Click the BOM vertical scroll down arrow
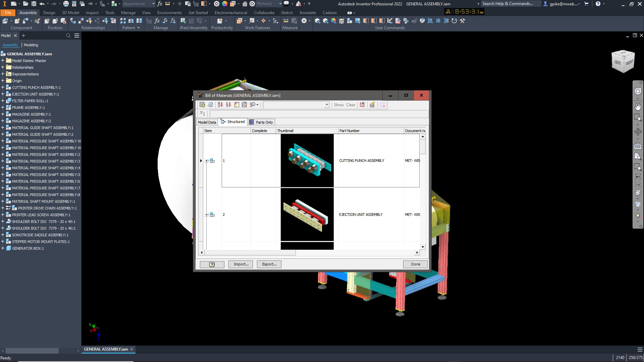644x362 pixels. (423, 247)
